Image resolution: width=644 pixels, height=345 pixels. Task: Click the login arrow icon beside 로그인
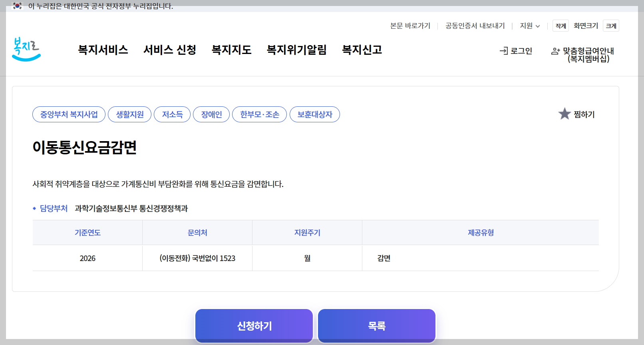(x=504, y=51)
